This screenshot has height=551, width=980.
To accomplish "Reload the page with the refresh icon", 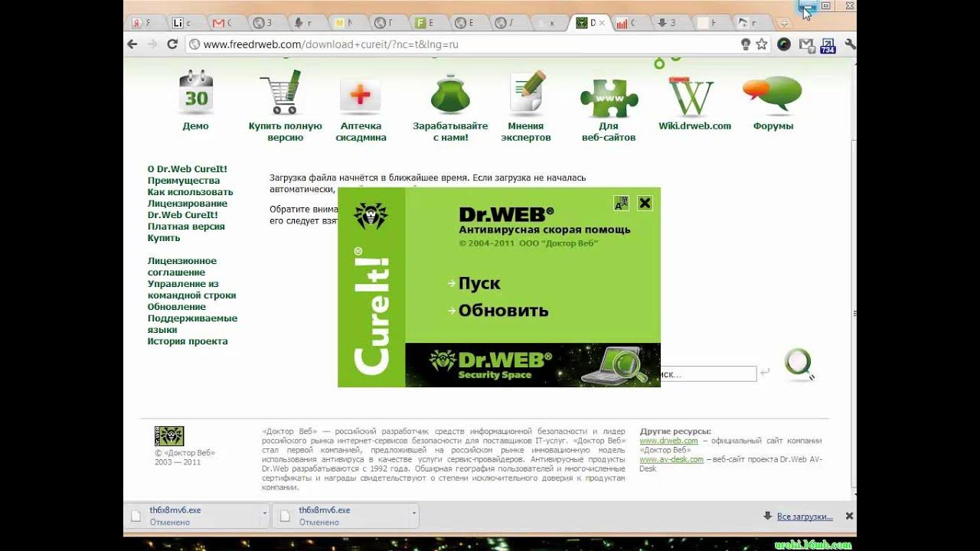I will point(172,44).
